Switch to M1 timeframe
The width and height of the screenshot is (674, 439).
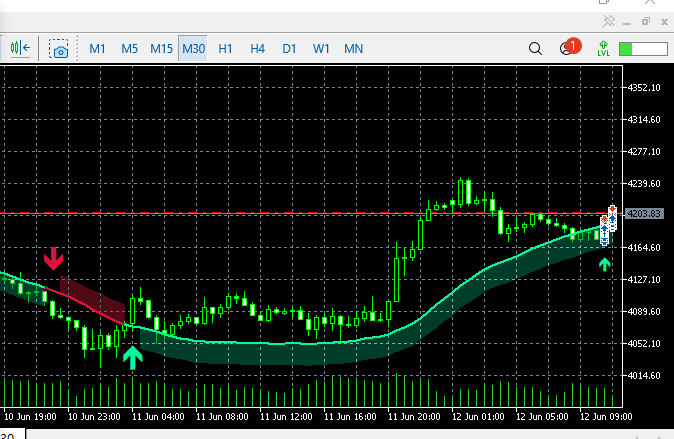(x=97, y=49)
